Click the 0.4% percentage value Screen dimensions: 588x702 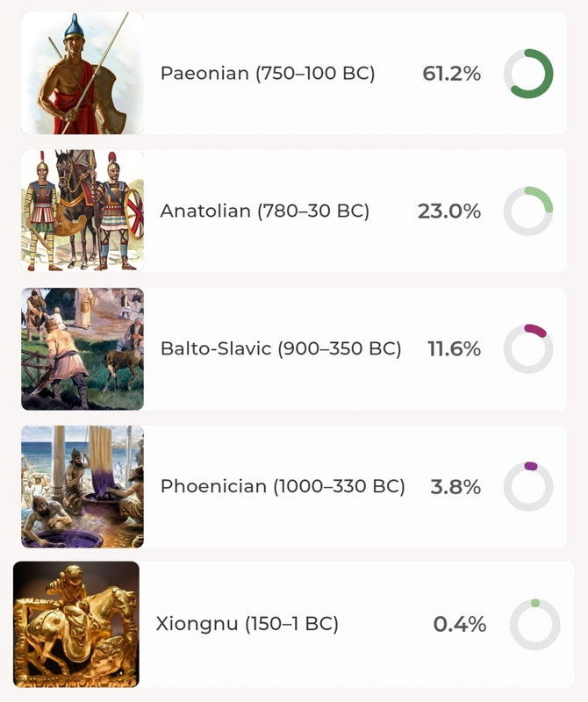click(x=460, y=625)
